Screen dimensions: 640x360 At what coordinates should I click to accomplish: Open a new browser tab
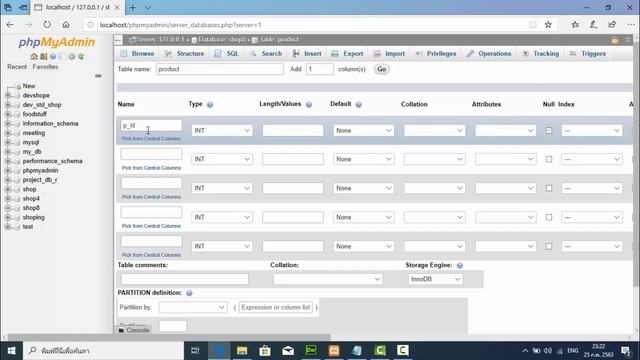(x=132, y=7)
